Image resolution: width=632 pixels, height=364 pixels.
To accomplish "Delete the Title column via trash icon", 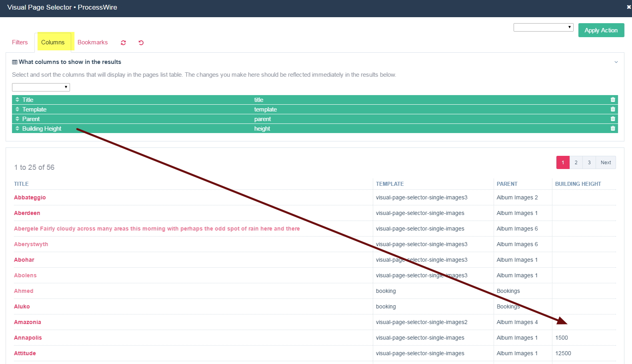I will pos(613,100).
